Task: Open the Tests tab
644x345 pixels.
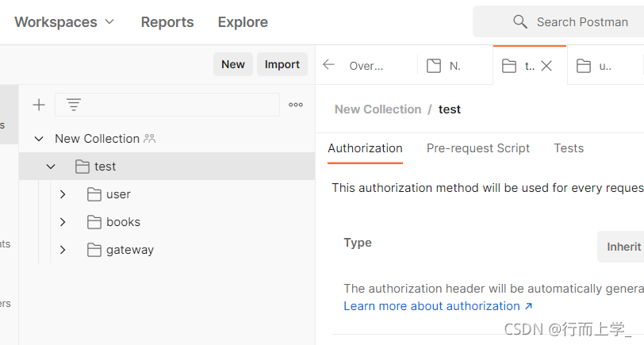Action: click(569, 148)
